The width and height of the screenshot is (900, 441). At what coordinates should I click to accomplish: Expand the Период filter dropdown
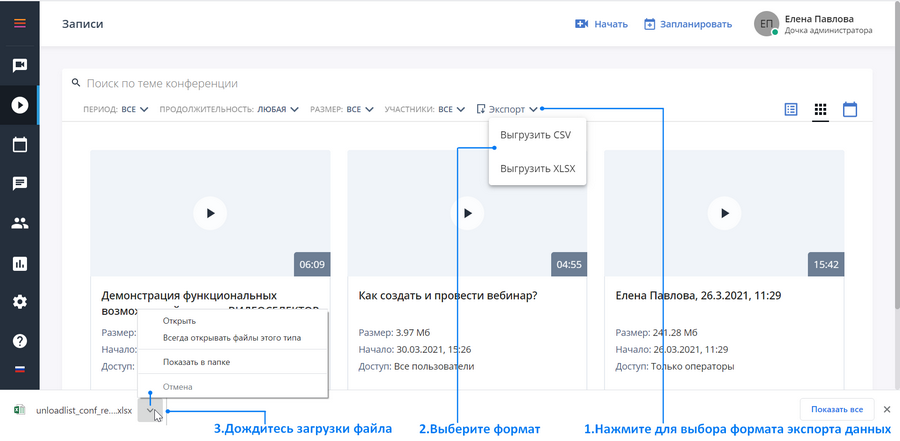[115, 109]
